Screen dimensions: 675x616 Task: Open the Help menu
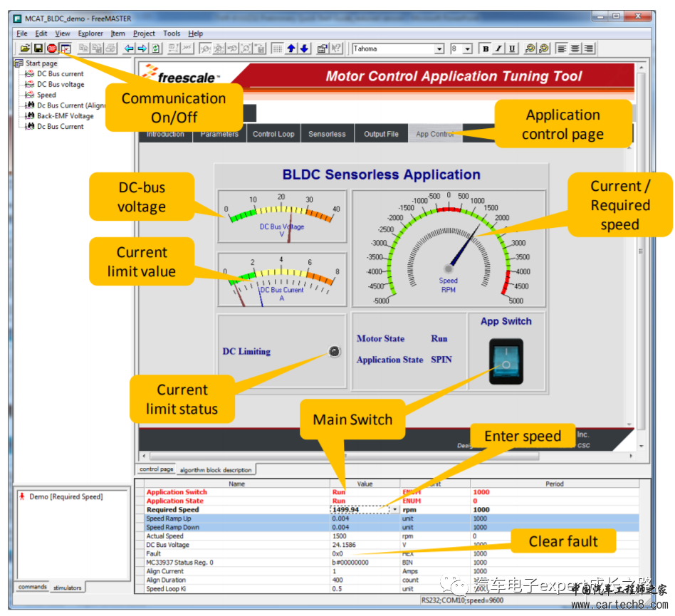195,33
